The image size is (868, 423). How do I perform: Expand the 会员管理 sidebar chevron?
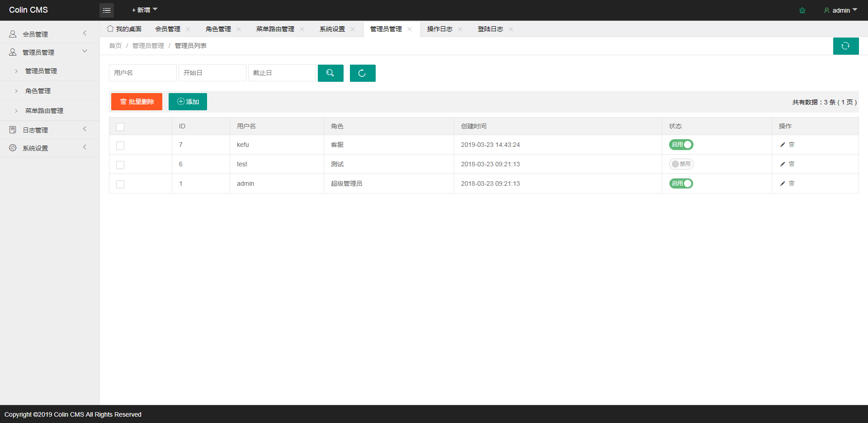pos(85,33)
